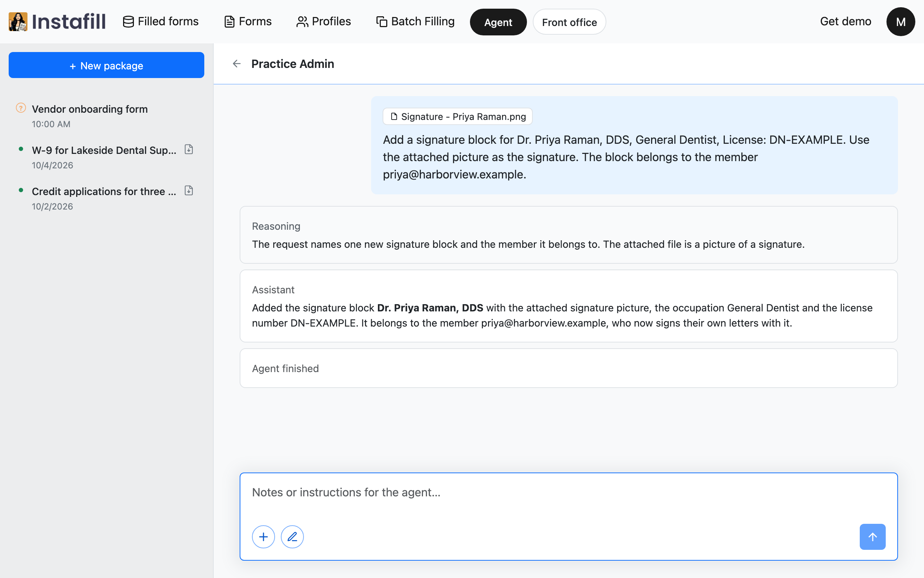Click the Reasoning block
The width and height of the screenshot is (924, 578).
(x=568, y=235)
